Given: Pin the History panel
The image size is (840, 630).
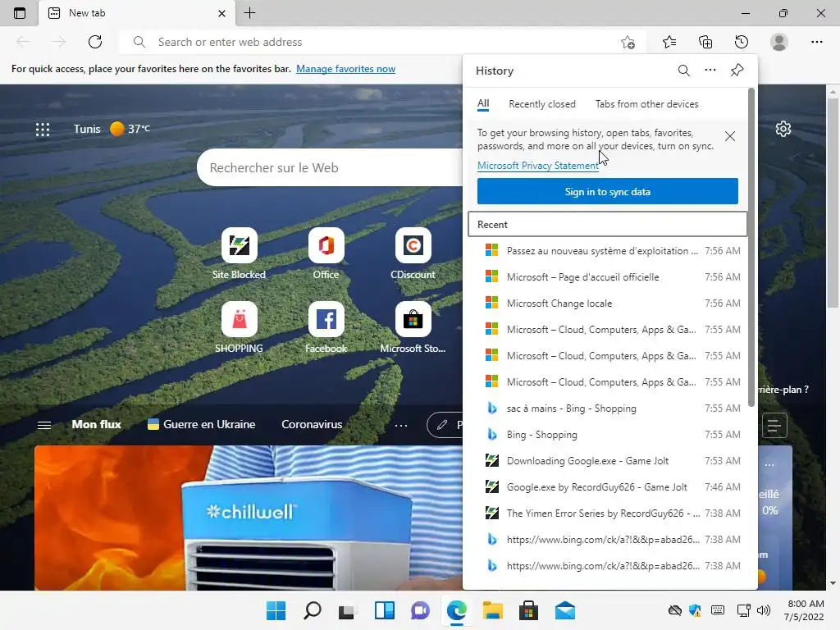Looking at the screenshot, I should point(737,71).
